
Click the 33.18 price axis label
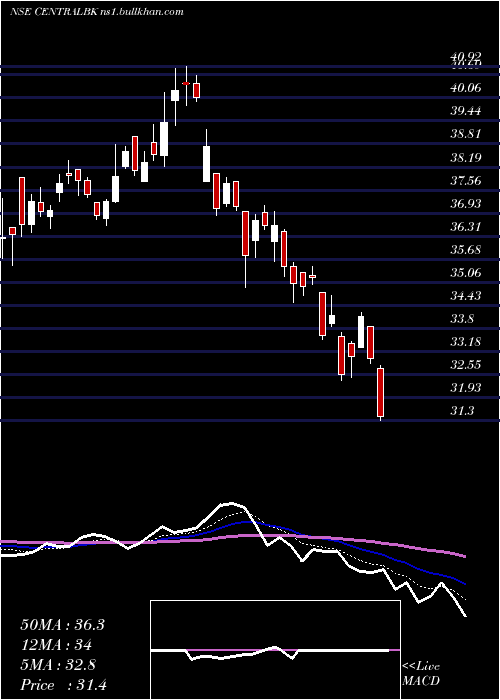coord(466,342)
